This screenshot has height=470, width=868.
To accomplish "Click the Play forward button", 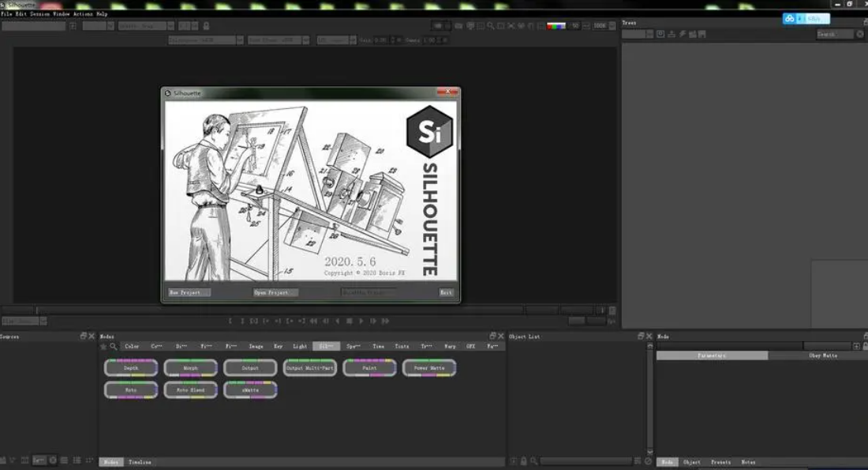I will [x=361, y=321].
